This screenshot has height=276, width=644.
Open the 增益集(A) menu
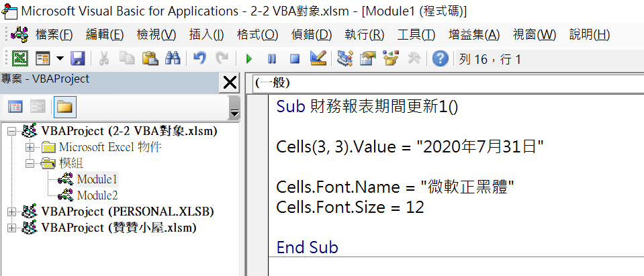(x=474, y=35)
